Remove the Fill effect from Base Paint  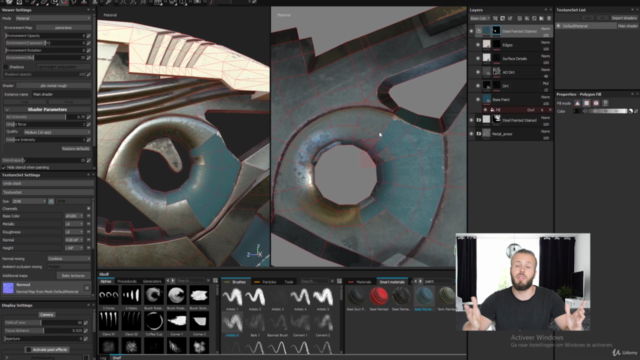point(550,110)
